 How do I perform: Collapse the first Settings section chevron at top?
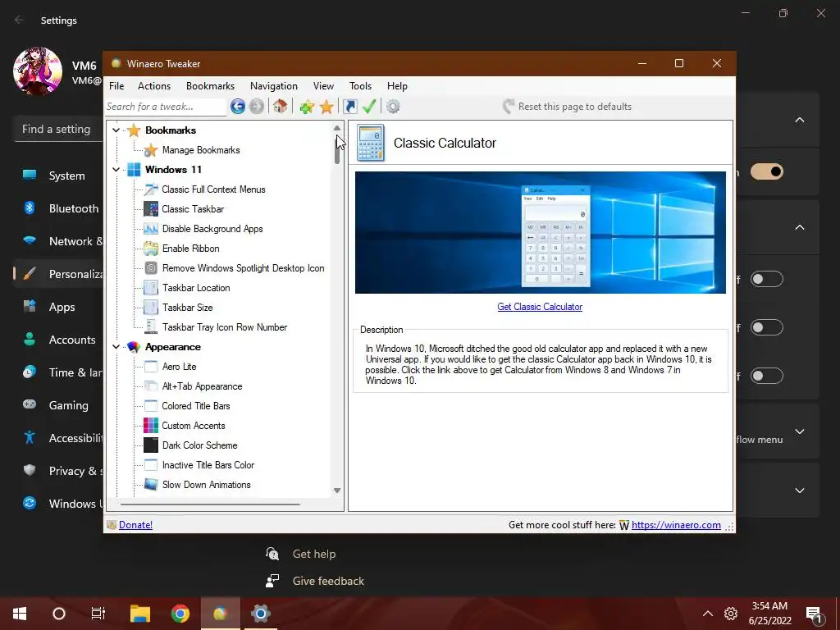(799, 120)
